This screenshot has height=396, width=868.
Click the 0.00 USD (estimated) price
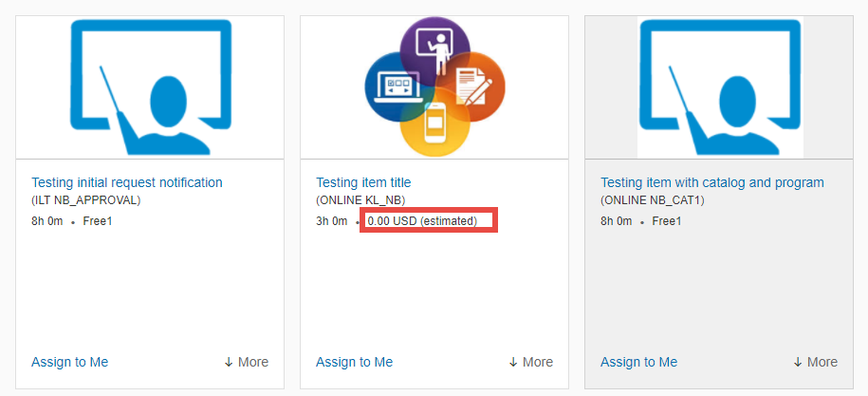(422, 221)
